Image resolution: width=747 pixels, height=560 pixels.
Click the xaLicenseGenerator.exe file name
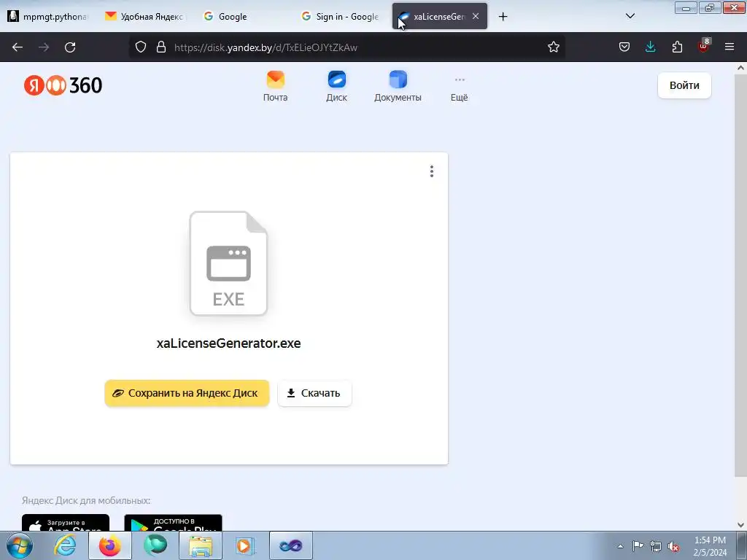(x=228, y=343)
